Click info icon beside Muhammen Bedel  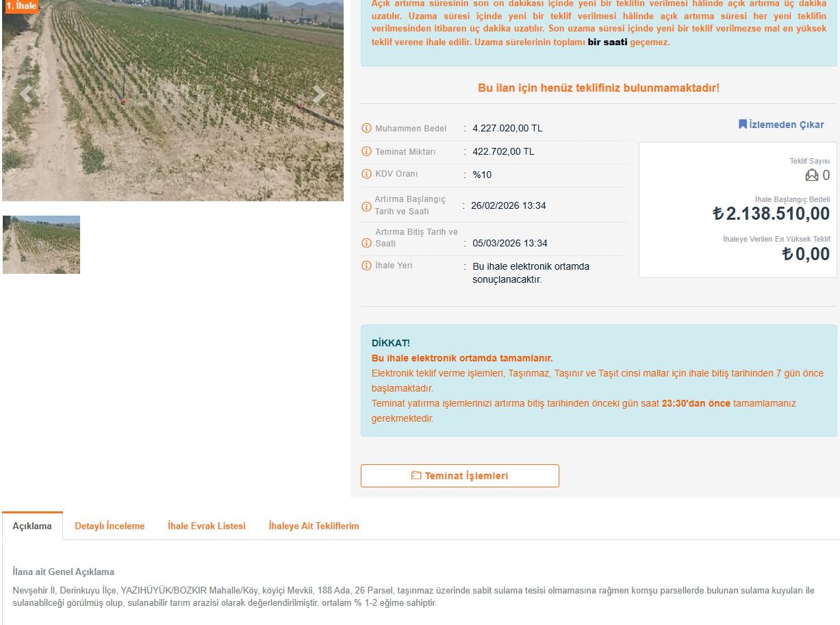pos(366,128)
